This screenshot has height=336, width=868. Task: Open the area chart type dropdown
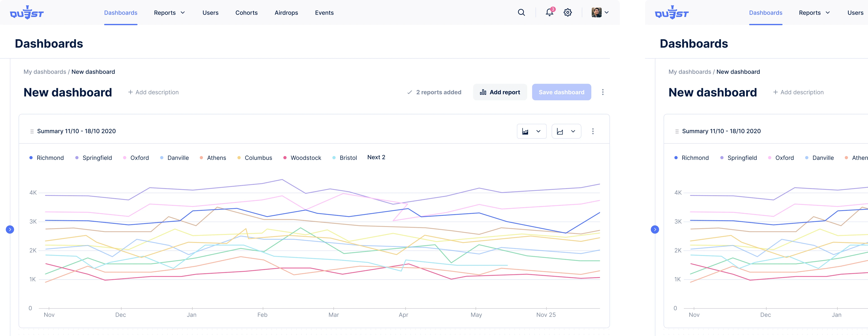(x=531, y=131)
